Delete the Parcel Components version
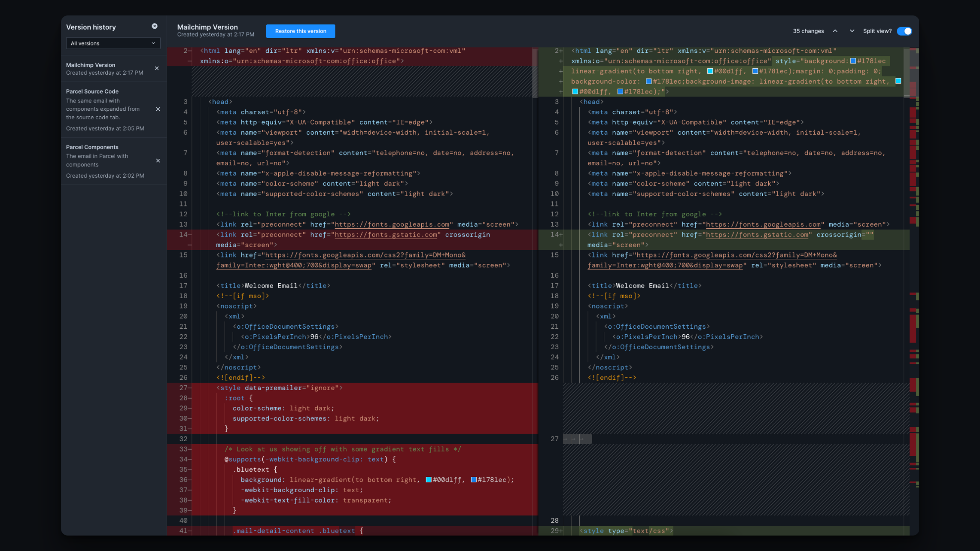This screenshot has width=980, height=551. pyautogui.click(x=158, y=161)
